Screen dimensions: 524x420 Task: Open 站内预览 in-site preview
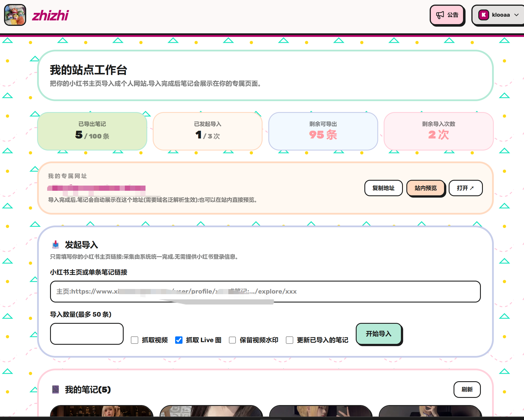(426, 188)
